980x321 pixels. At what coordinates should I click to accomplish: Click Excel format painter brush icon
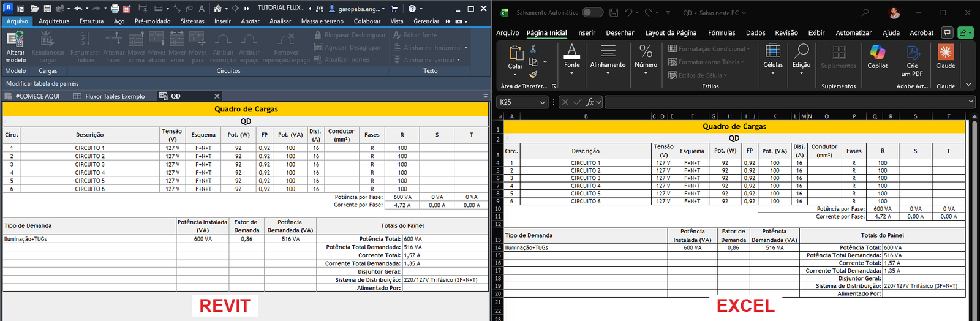click(533, 75)
